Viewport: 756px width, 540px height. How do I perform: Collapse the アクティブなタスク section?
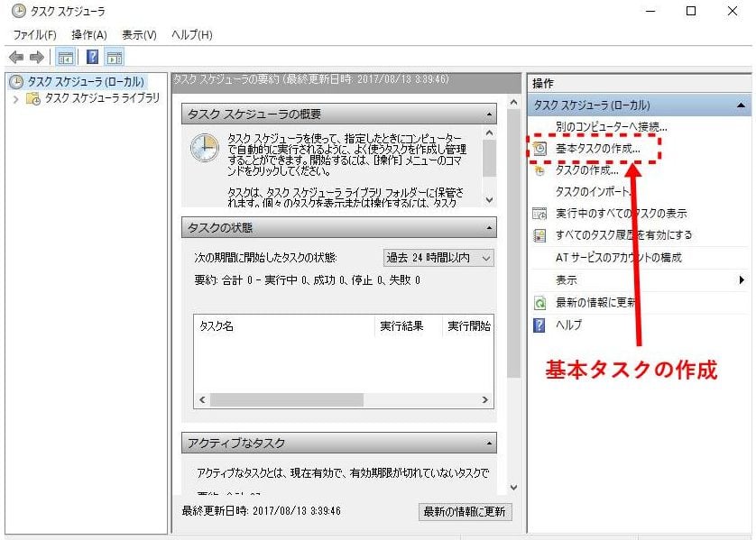coord(489,444)
